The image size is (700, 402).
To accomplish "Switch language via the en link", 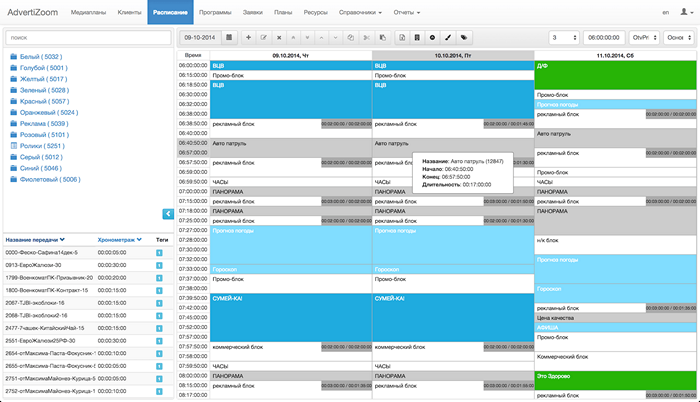I will (665, 13).
